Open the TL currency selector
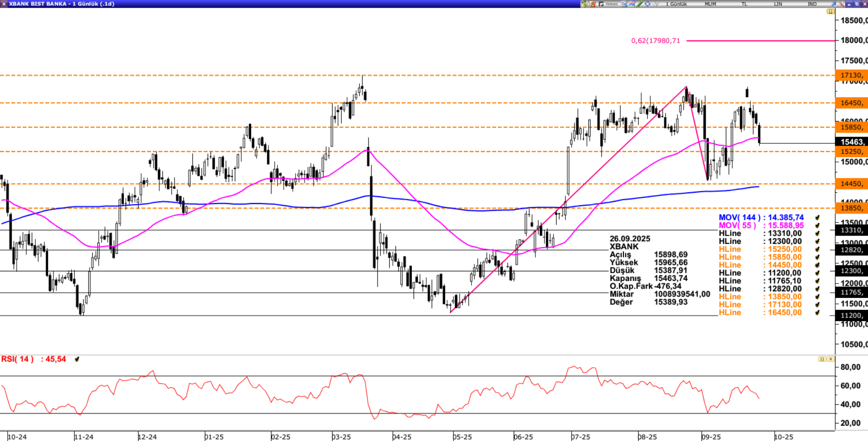This screenshot has height=441, width=868. 744,4
